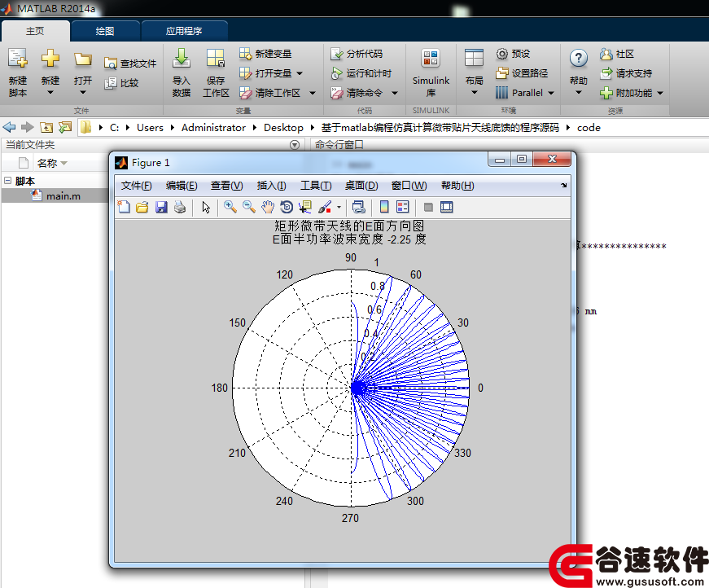This screenshot has height=588, width=709.
Task: Select the Brush data tool
Action: (x=325, y=207)
